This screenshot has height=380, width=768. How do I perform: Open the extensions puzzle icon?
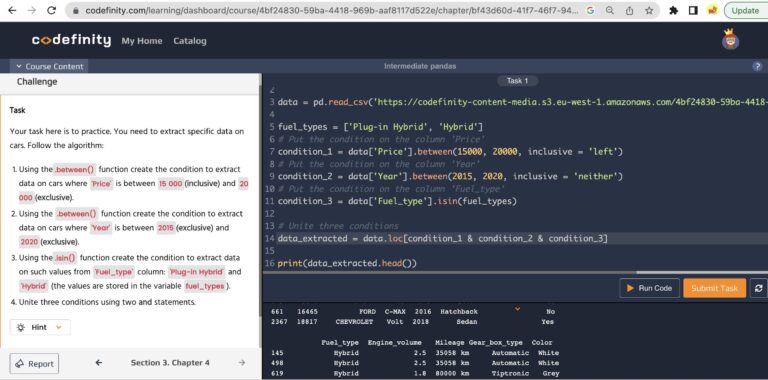coord(673,10)
